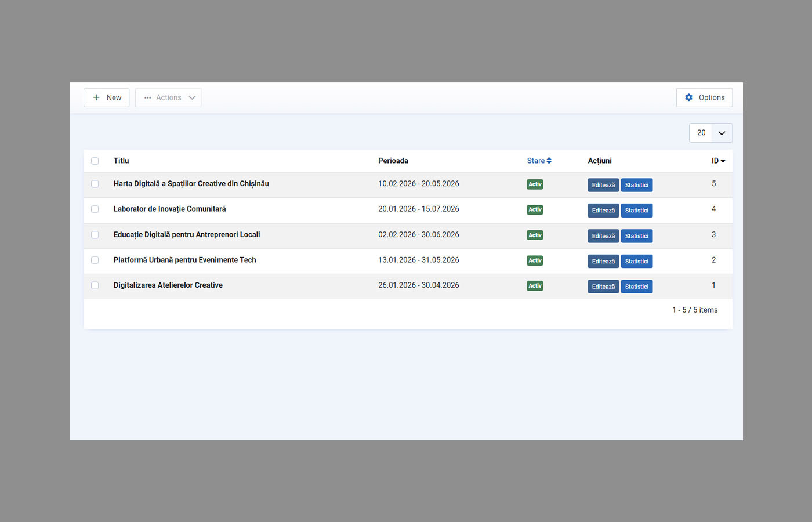Click the Activ badge for Laborator de Inovație

tap(534, 210)
